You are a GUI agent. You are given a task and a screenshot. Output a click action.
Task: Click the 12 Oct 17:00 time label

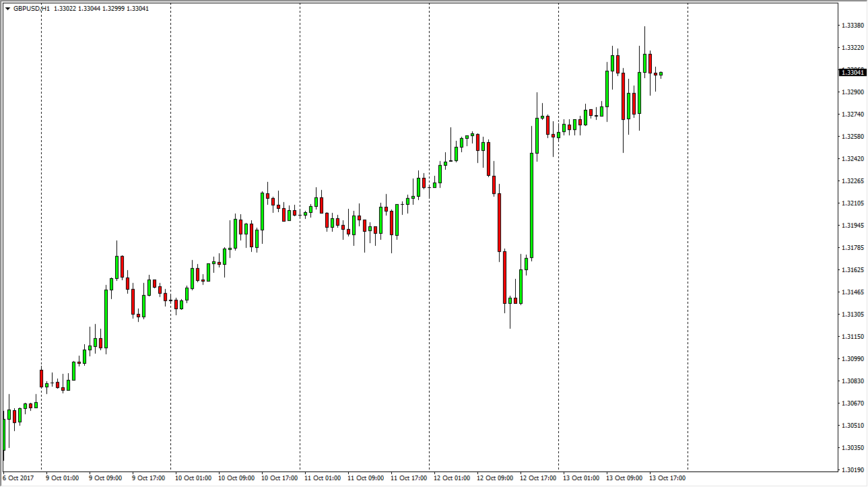537,478
